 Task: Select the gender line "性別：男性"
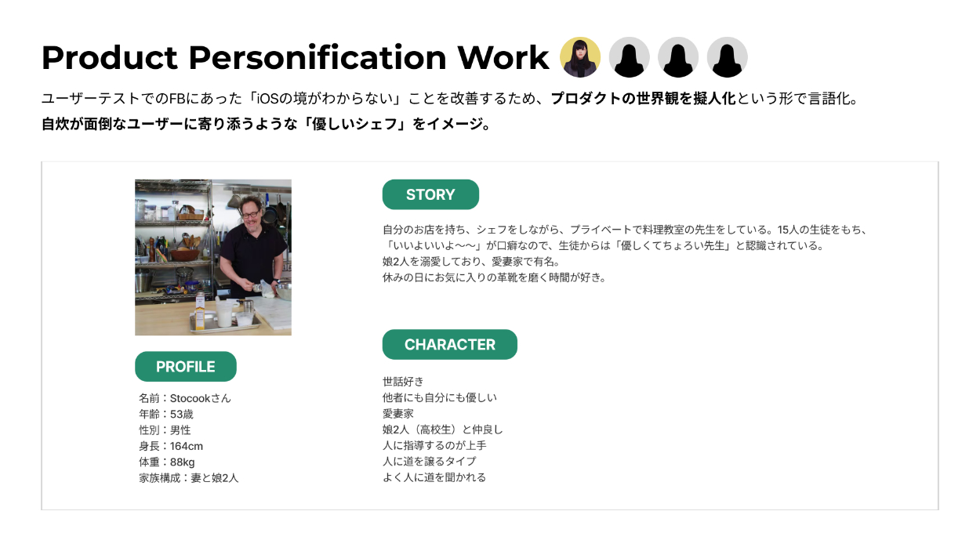pyautogui.click(x=165, y=430)
